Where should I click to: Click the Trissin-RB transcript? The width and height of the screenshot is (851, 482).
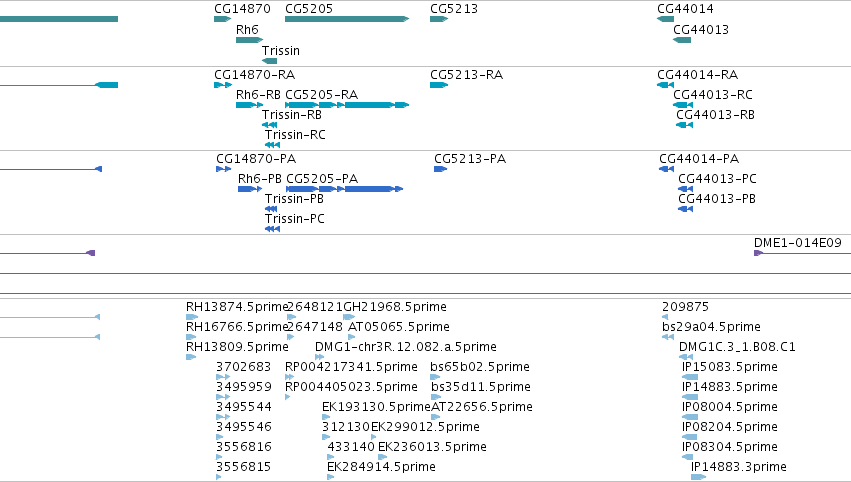pos(269,125)
